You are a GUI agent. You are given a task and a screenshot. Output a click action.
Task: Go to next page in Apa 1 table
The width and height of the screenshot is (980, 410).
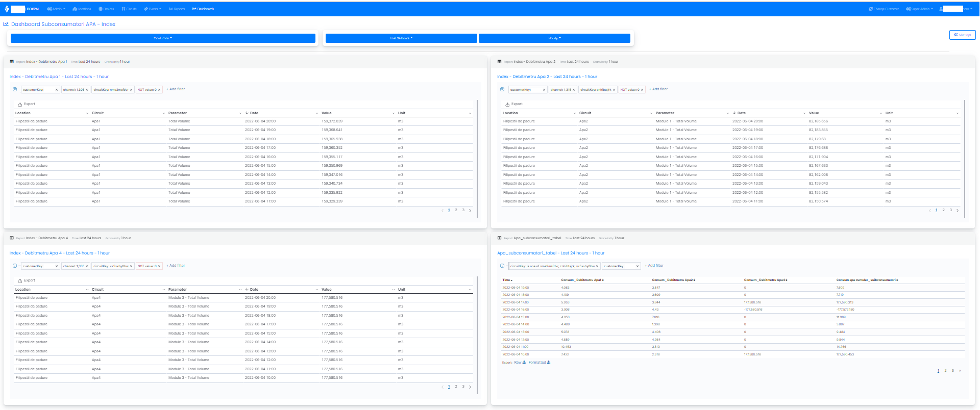point(470,211)
